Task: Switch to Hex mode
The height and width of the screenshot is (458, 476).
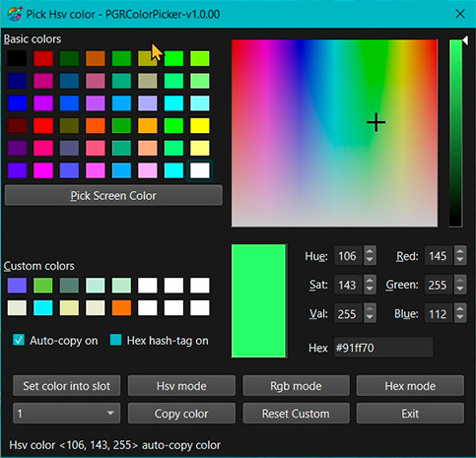Action: pyautogui.click(x=410, y=386)
